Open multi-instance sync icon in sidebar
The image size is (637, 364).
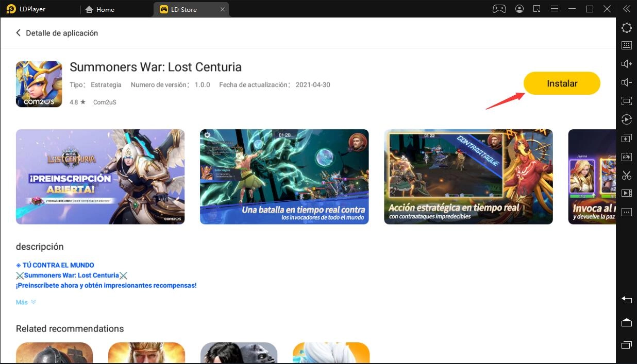click(x=627, y=138)
